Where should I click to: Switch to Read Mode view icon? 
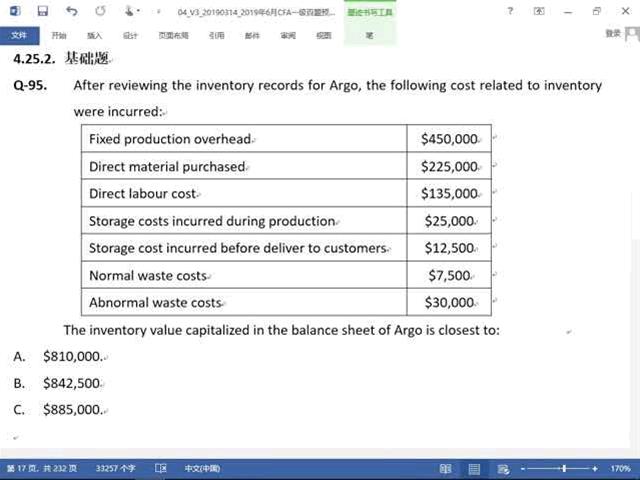pos(445,469)
